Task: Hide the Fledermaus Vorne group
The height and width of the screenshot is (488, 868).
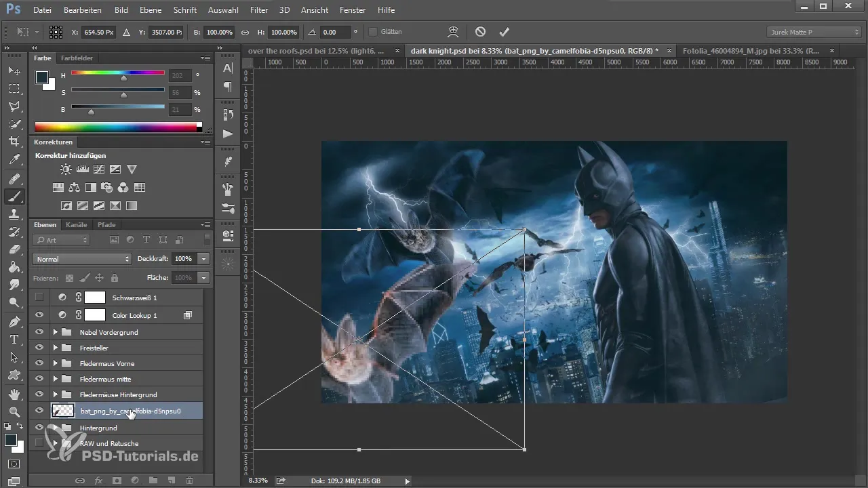Action: [x=39, y=363]
